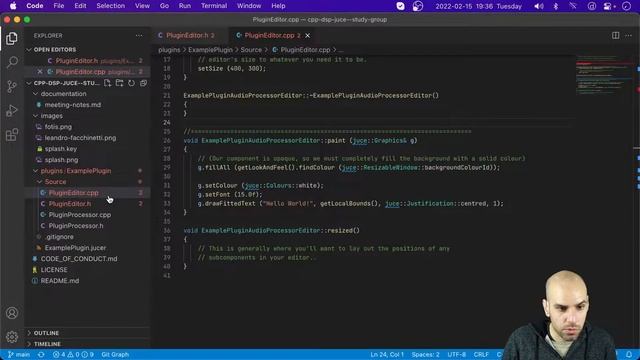Viewport: 640px width, 360px height.
Task: Open ExamplePlugin.jucer in the explorer
Action: (75, 248)
